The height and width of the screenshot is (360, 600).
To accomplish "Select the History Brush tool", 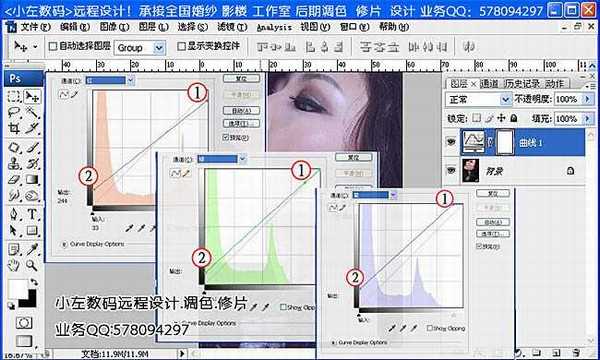I will 32,163.
